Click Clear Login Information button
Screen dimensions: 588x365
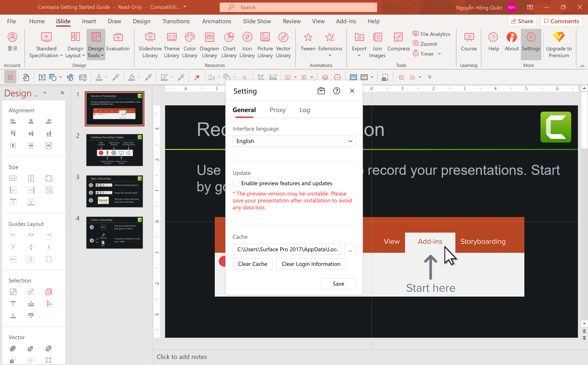pos(311,264)
